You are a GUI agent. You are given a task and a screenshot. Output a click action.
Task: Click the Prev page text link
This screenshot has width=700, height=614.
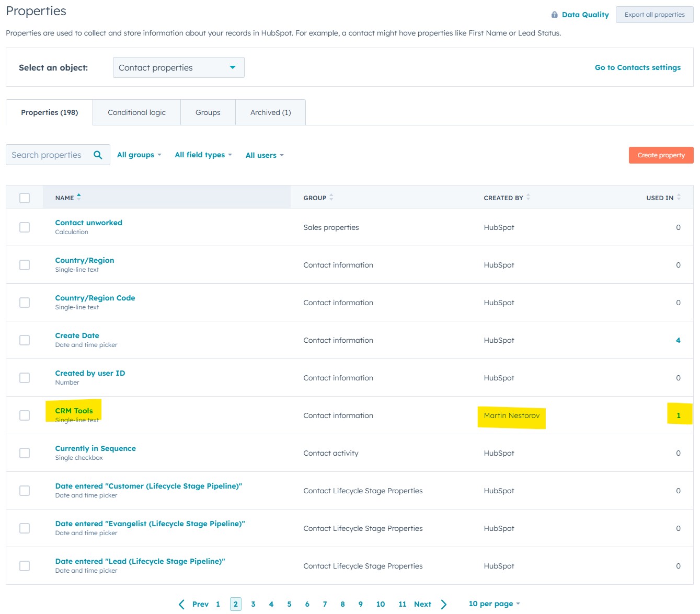click(200, 604)
